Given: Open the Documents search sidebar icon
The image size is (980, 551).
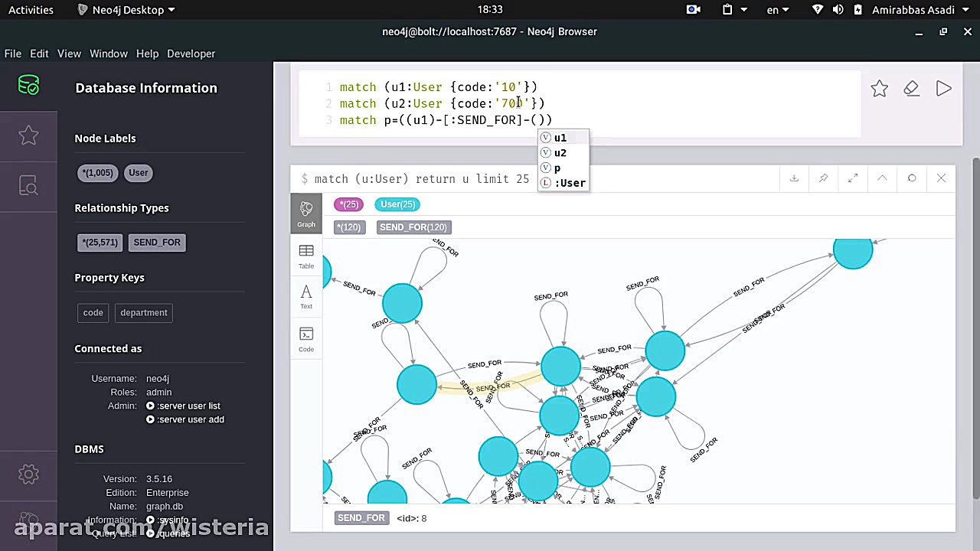Looking at the screenshot, I should click(x=28, y=186).
